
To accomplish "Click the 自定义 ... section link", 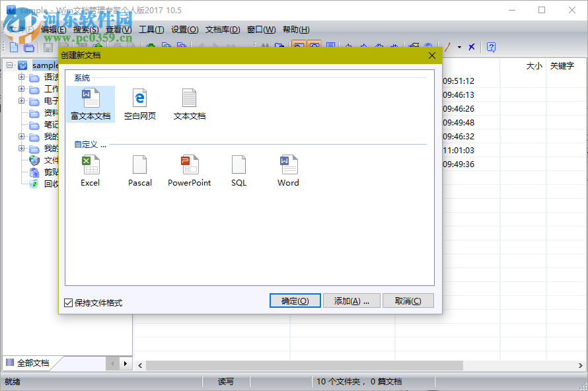I will 90,145.
